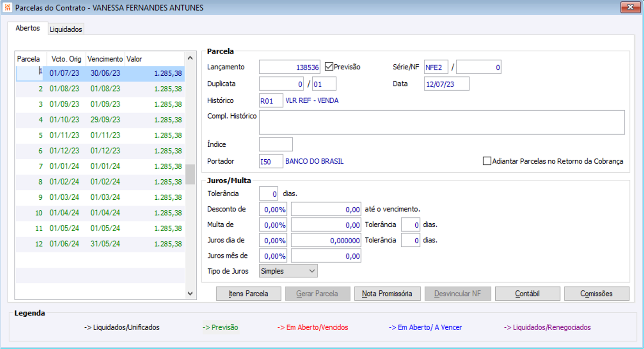Select parcel row 3 dated 01/09/23

[100, 104]
